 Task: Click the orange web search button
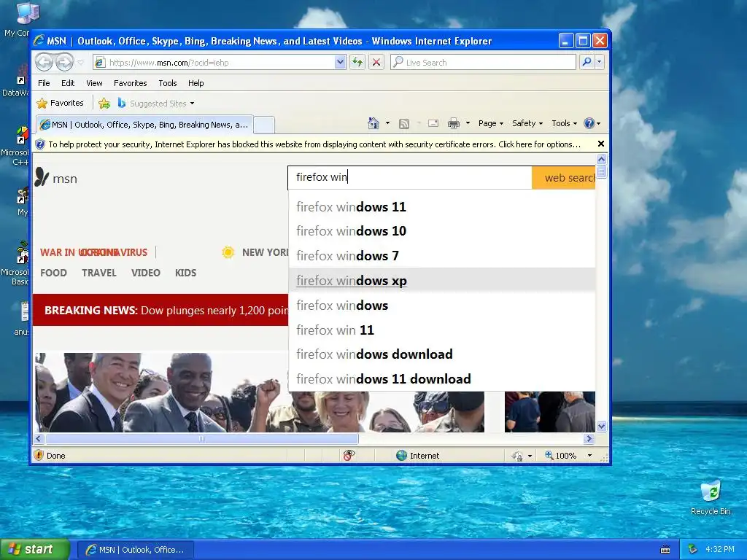click(564, 178)
